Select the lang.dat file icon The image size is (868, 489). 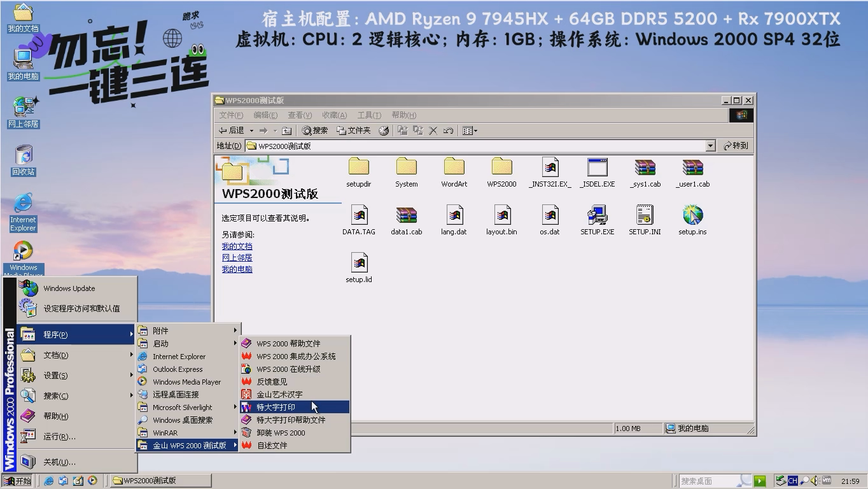pyautogui.click(x=454, y=215)
